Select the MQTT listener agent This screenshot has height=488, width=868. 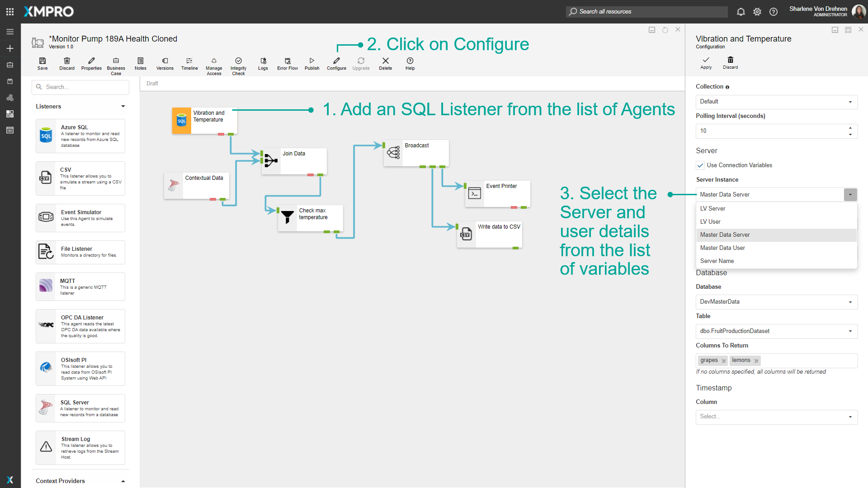[x=80, y=287]
